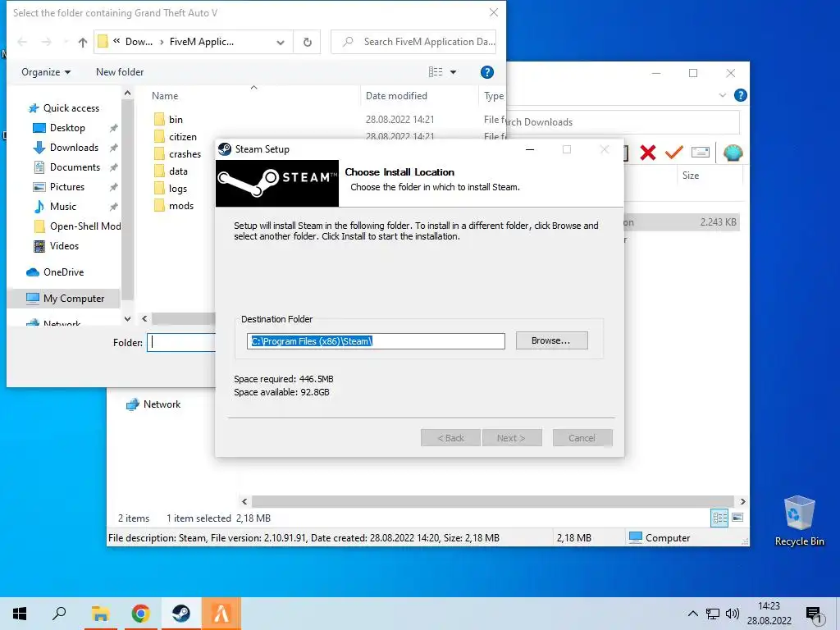Screen dimensions: 840x630
Task: Select the mods folder
Action: 181,206
